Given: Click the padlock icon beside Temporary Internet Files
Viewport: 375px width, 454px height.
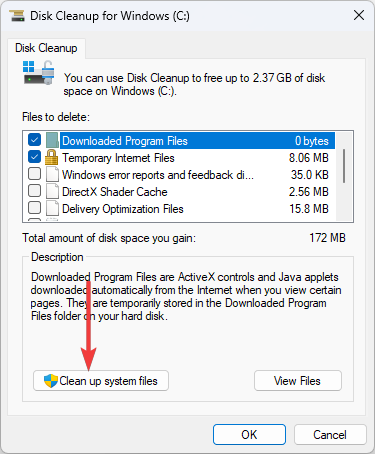Looking at the screenshot, I should 51,157.
